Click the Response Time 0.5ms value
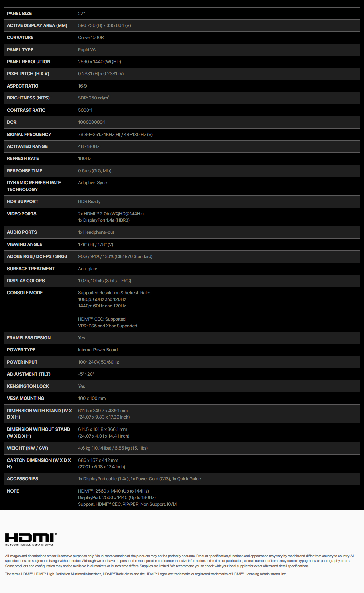Screen dimensions: 364x593 point(95,171)
